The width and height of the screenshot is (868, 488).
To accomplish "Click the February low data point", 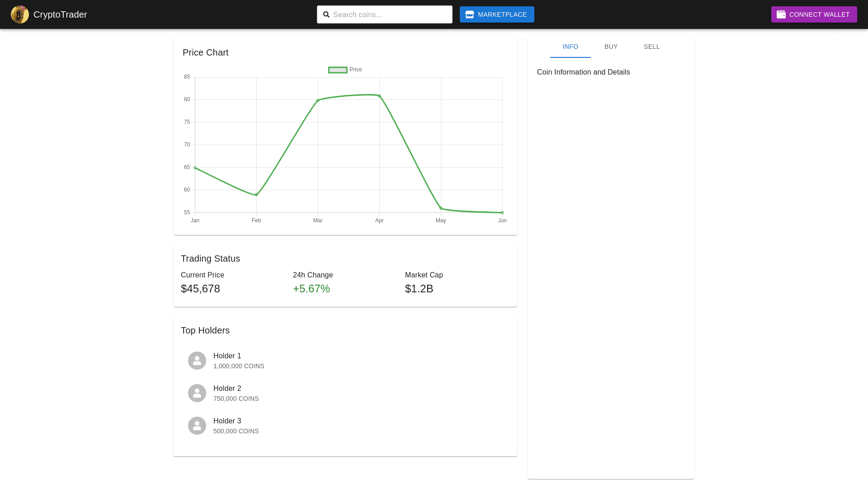I will (x=256, y=195).
